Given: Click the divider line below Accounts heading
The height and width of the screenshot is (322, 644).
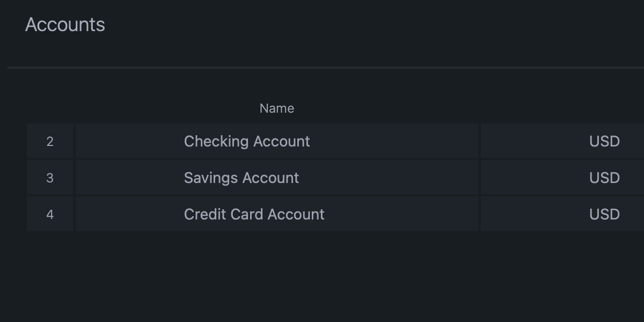Looking at the screenshot, I should coord(326,68).
